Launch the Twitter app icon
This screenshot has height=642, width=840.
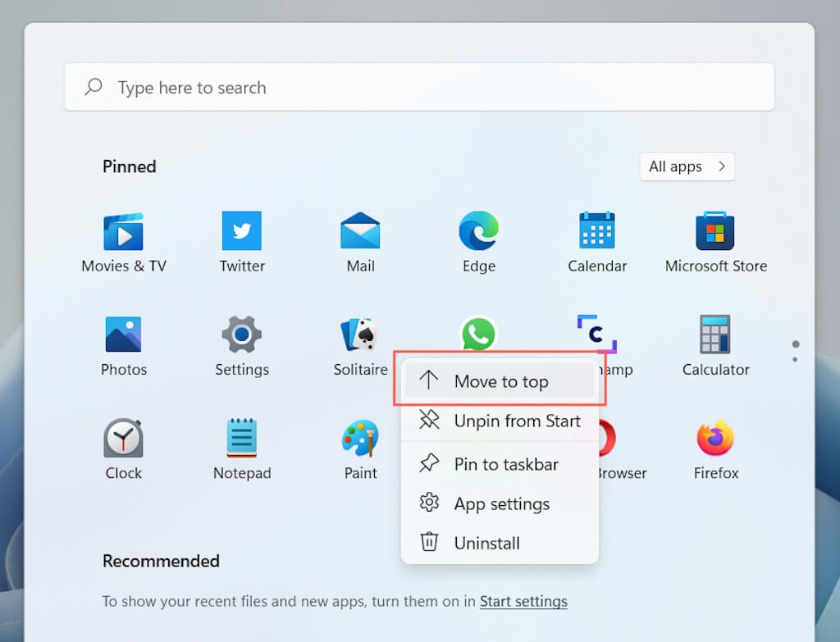point(242,230)
